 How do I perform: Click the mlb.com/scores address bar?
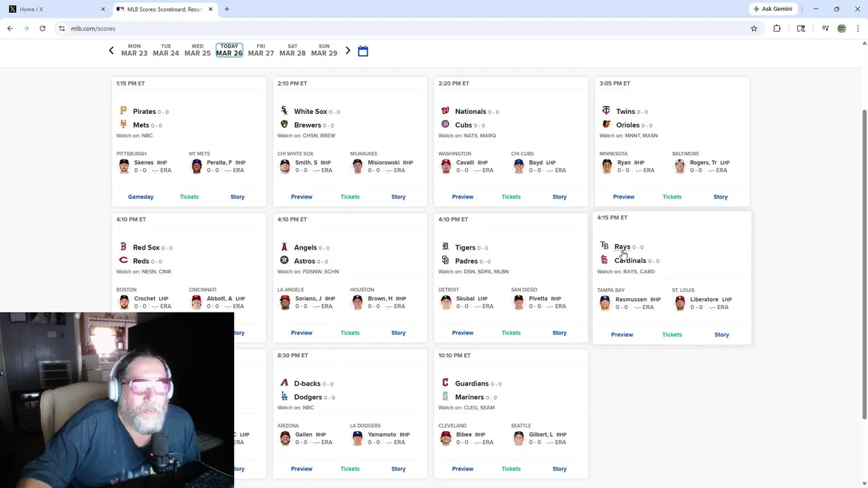pyautogui.click(x=400, y=28)
